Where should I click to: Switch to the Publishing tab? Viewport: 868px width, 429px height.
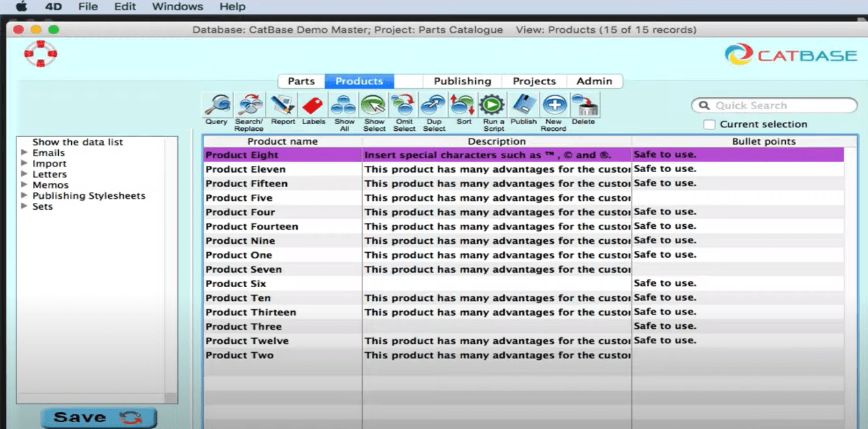coord(462,81)
